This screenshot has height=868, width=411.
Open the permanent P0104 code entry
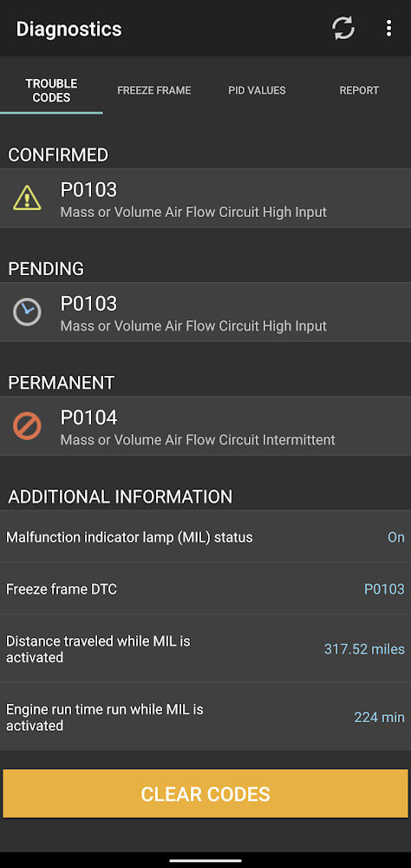click(205, 425)
